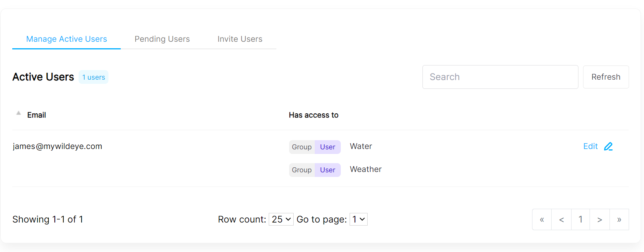The width and height of the screenshot is (644, 252).
Task: Click the Email sort arrow icon
Action: tap(18, 113)
